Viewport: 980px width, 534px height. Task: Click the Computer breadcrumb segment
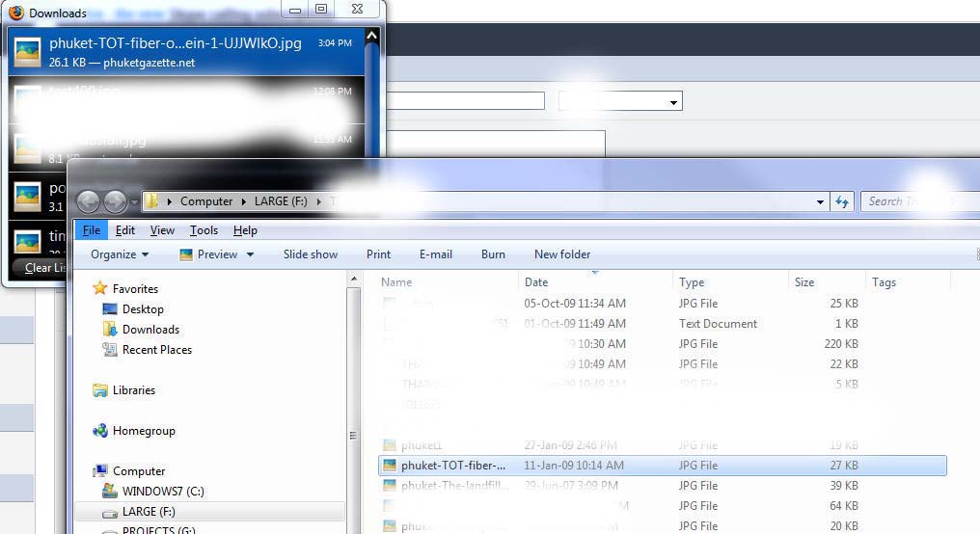(206, 201)
